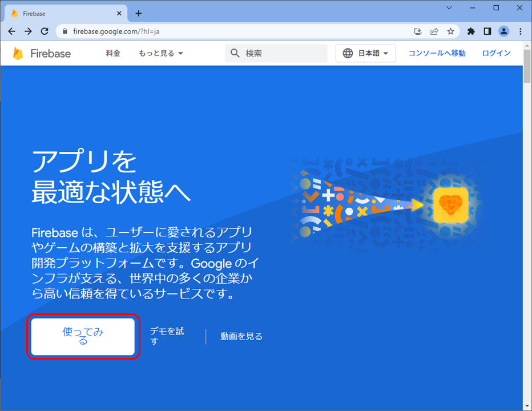
Task: Click the 検索 search field
Action: click(x=276, y=53)
